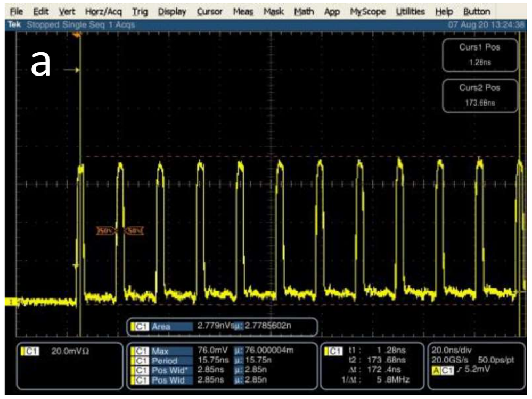Open the Trig menu
The image size is (532, 399).
click(x=140, y=12)
